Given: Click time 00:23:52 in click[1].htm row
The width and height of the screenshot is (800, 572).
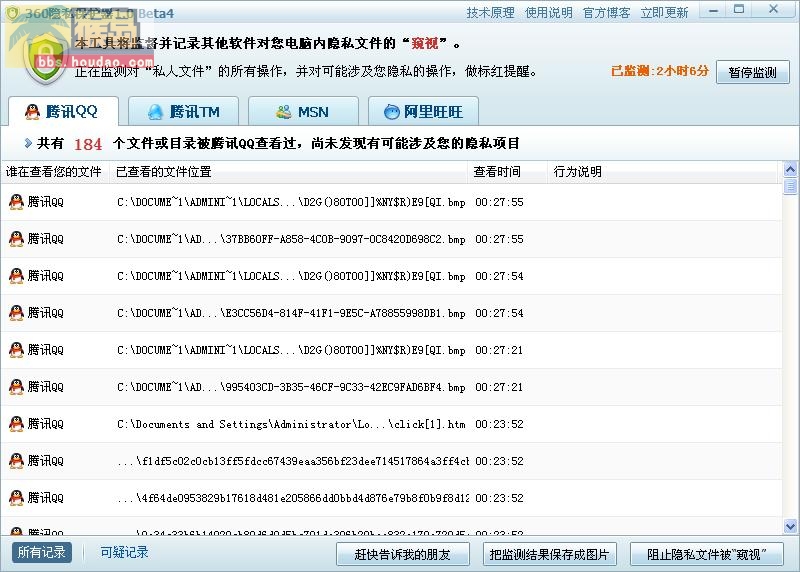Looking at the screenshot, I should pyautogui.click(x=499, y=424).
